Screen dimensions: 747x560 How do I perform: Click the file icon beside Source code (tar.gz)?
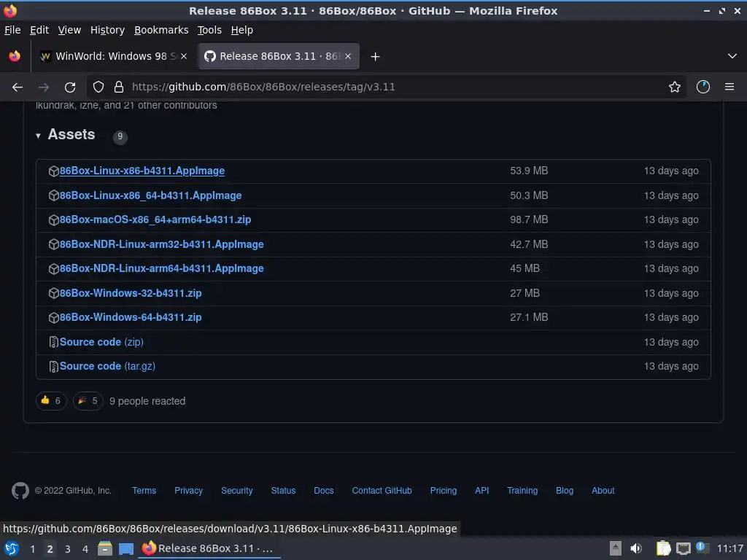54,367
